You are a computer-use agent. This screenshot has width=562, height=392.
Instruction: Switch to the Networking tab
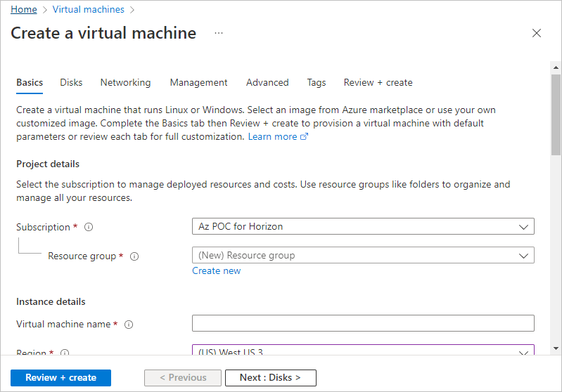pos(125,83)
